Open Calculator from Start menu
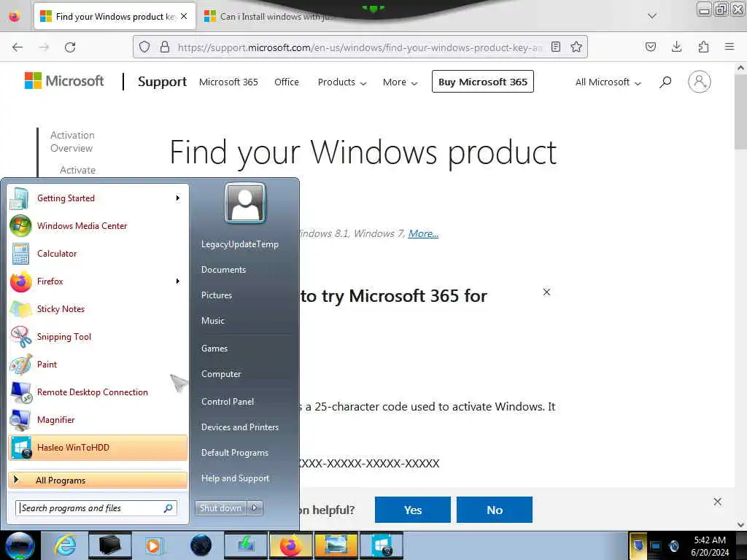The image size is (747, 560). tap(98, 253)
